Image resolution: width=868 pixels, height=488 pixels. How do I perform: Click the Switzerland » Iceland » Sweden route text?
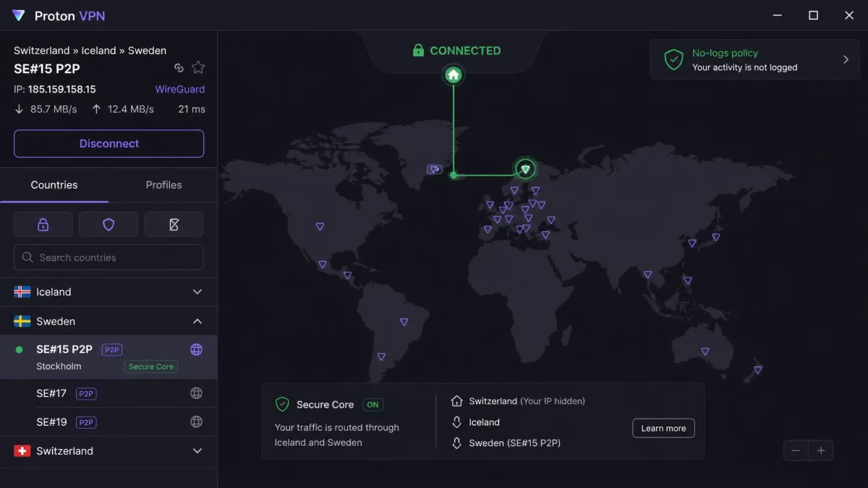90,51
